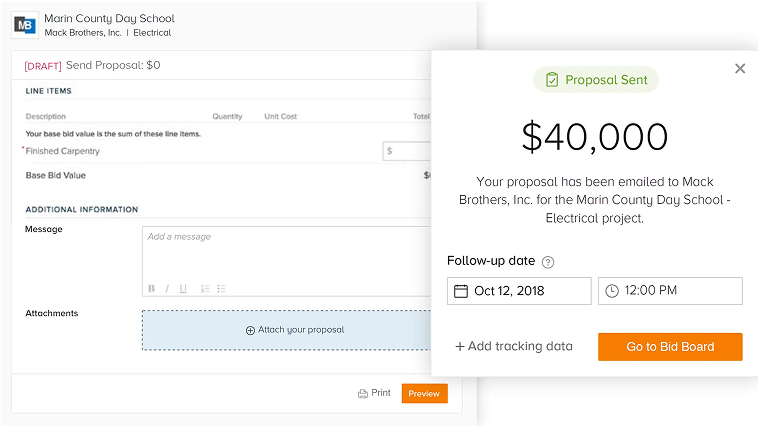The width and height of the screenshot is (758, 426).
Task: Click the Mack Brothers MB logo
Action: [26, 25]
